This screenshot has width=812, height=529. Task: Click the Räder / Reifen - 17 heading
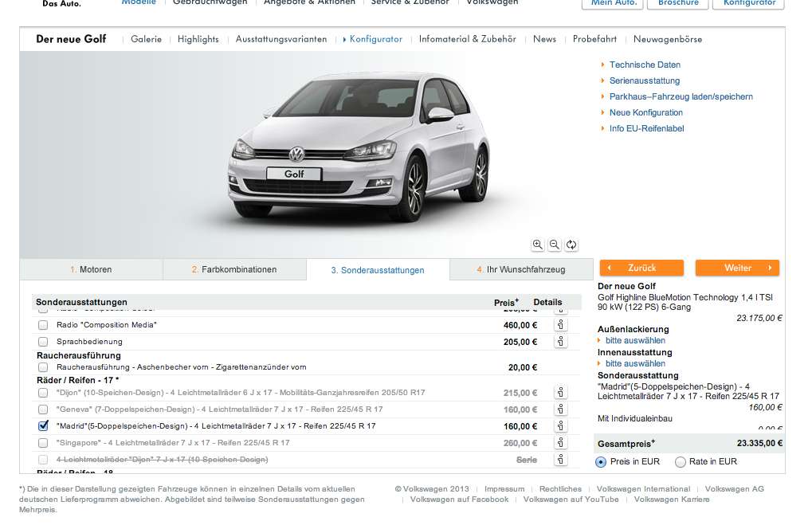[x=77, y=381]
